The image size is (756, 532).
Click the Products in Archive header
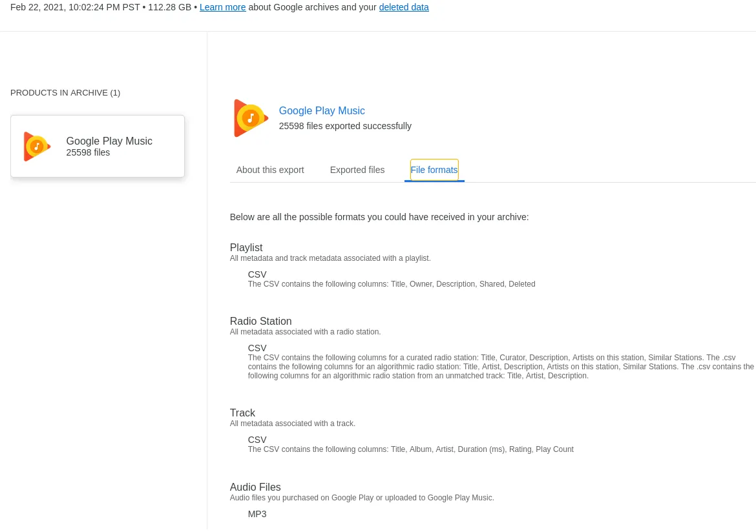click(x=65, y=93)
